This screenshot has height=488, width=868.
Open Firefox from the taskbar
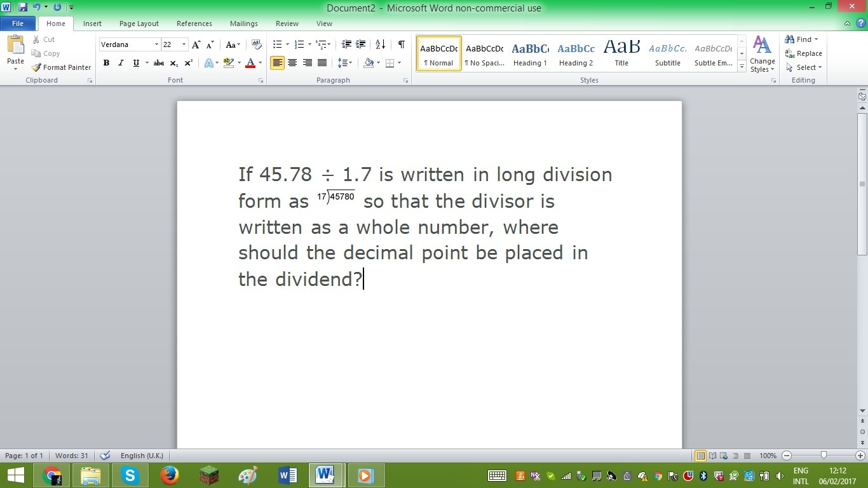(169, 475)
